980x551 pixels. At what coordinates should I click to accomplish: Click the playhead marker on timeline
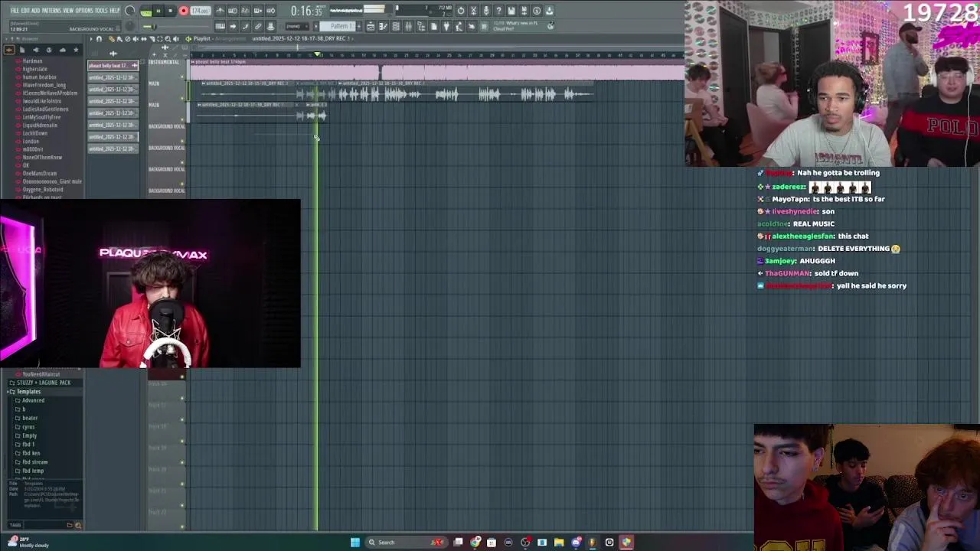pos(317,54)
